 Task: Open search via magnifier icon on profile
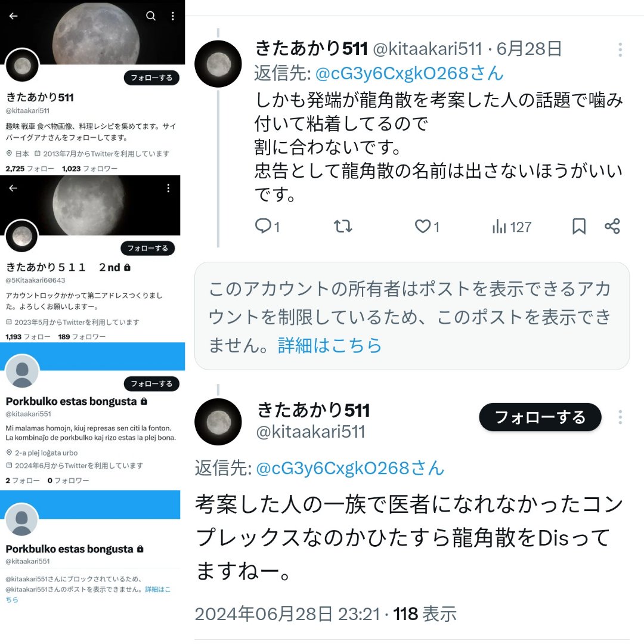151,16
